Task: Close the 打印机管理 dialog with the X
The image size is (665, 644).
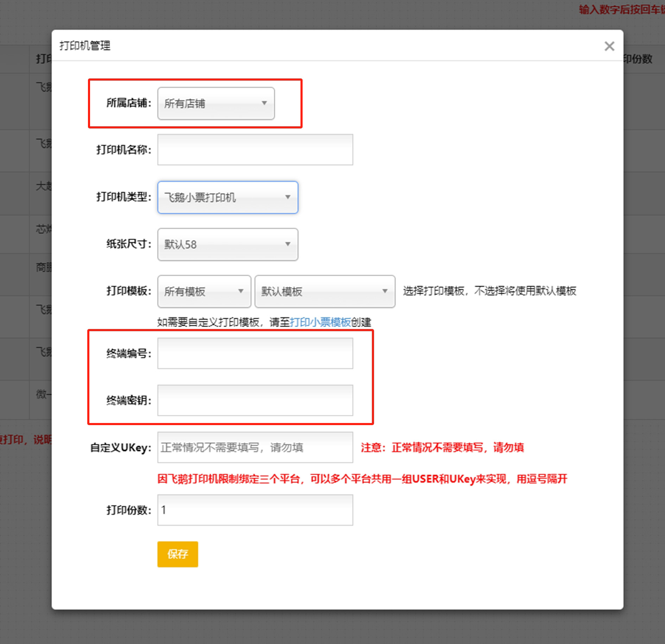Action: click(609, 46)
